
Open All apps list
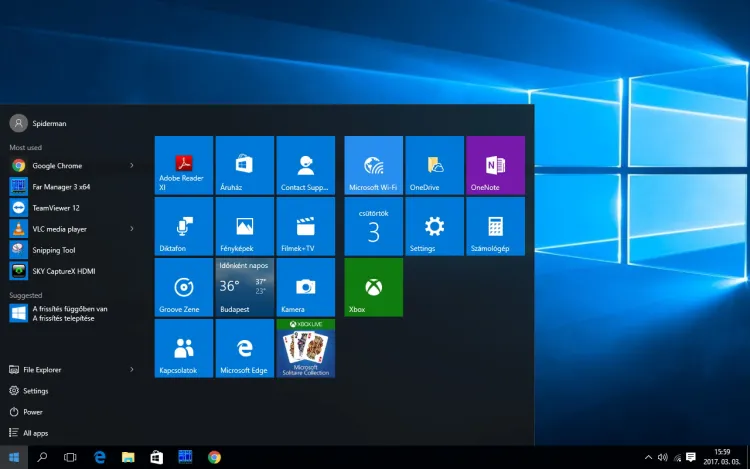[35, 433]
